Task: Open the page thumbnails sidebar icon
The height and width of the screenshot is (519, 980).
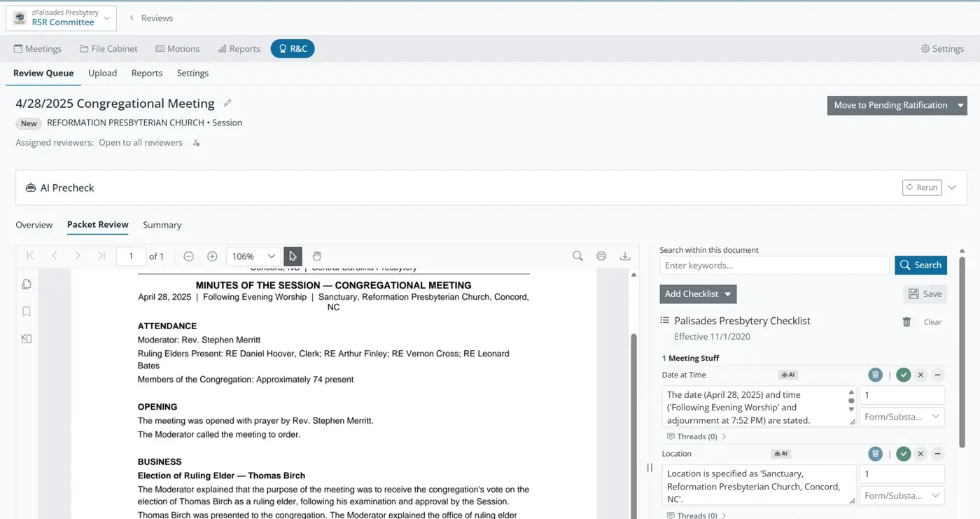Action: pos(27,284)
